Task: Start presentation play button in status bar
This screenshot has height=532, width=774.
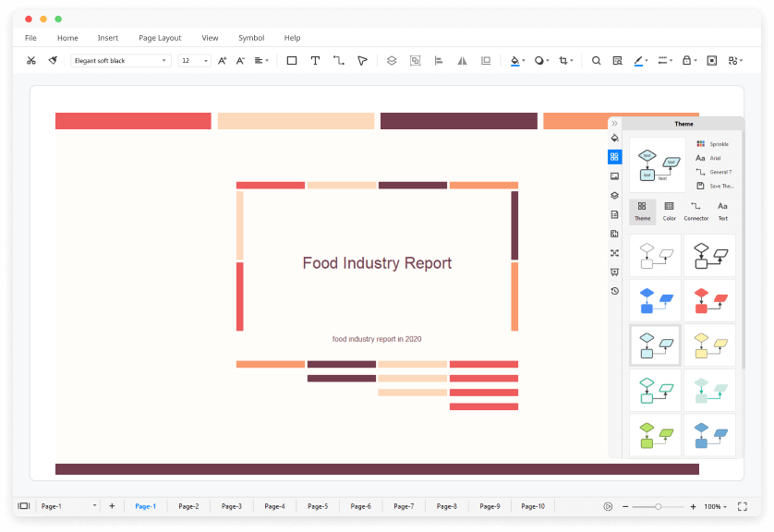Action: click(608, 507)
